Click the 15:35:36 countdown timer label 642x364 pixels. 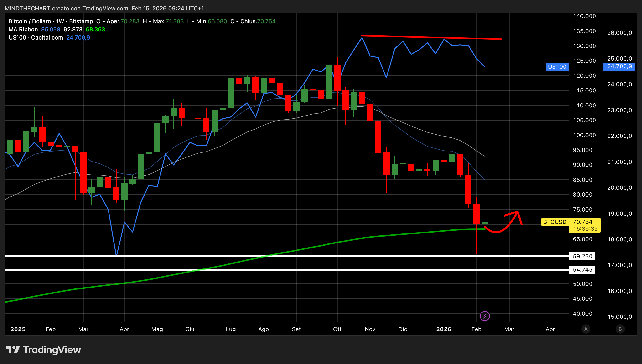pyautogui.click(x=585, y=228)
